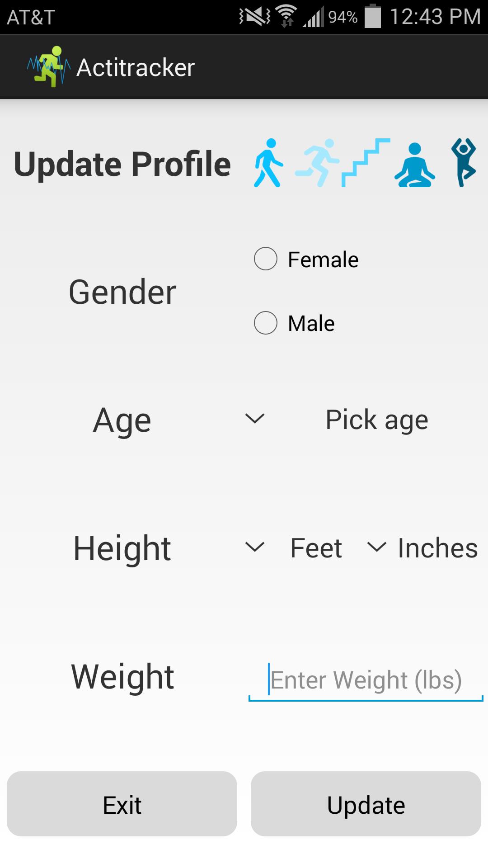Viewport: 488px width, 868px height.
Task: Tap the walking person icon
Action: 268,163
